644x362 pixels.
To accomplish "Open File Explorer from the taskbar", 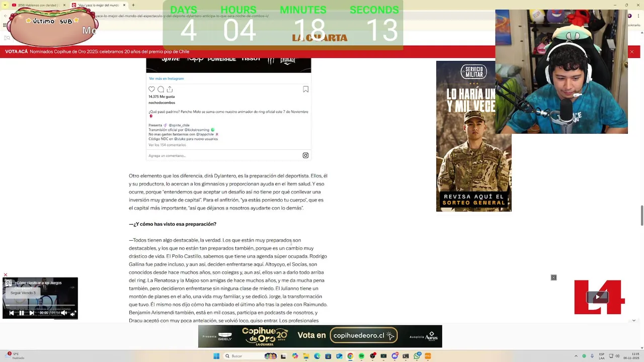I will click(x=306, y=356).
